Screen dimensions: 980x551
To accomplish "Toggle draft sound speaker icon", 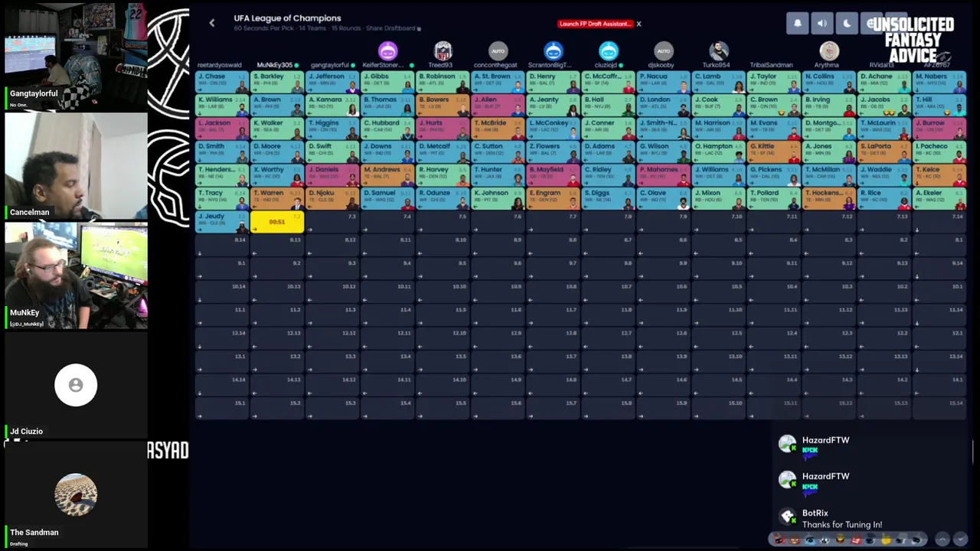I will click(x=822, y=24).
